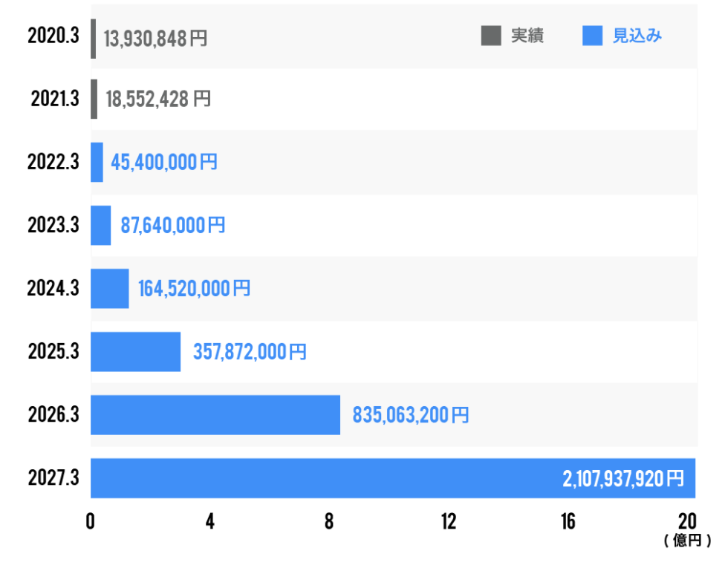Viewport: 728px width, 571px height.
Task: Click the value 18,552,428 円
Action: pos(158,99)
